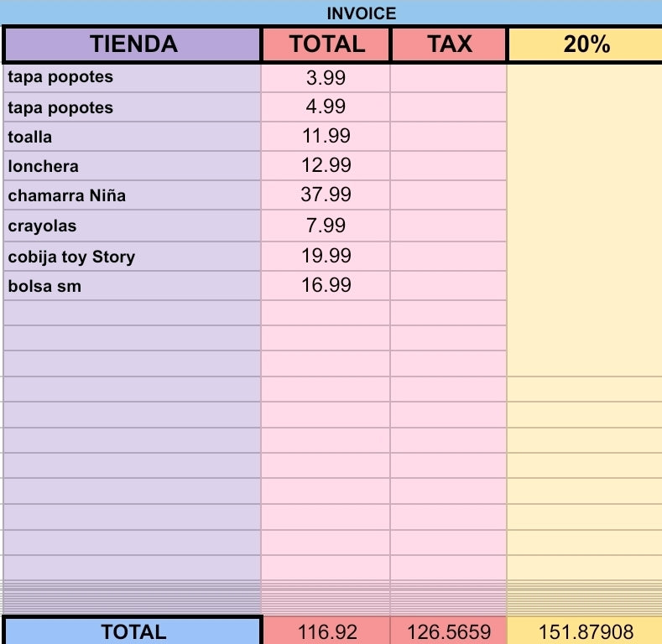Select the bolsa sm cell
This screenshot has height=644, width=662.
[x=132, y=286]
